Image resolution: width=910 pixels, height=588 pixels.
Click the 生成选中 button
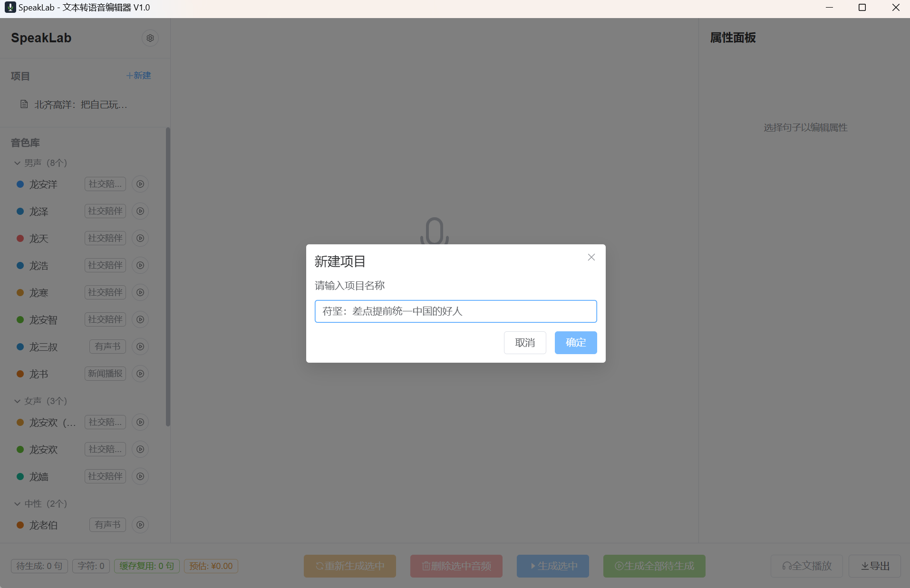[x=553, y=566]
